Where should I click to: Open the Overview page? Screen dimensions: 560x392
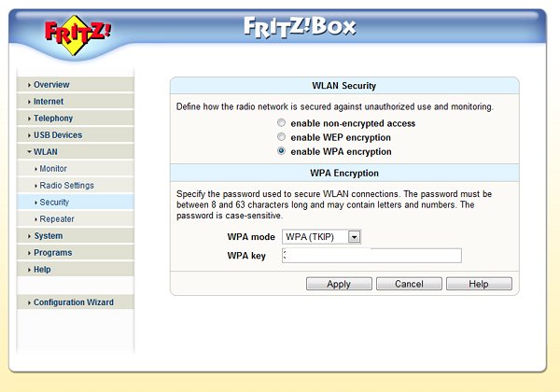point(51,85)
